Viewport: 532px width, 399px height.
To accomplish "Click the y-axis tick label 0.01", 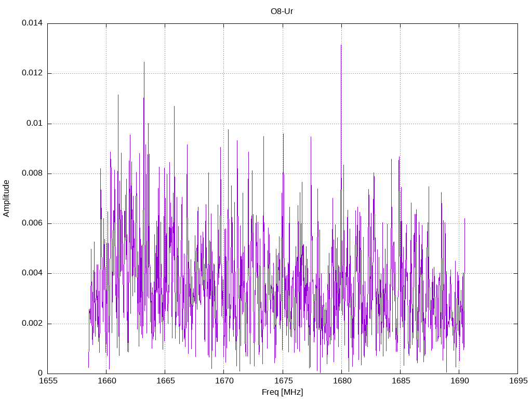I will pyautogui.click(x=35, y=123).
